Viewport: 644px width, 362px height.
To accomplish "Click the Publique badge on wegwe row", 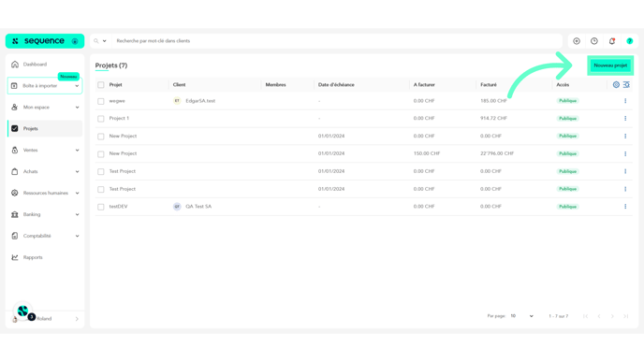I will pos(567,101).
